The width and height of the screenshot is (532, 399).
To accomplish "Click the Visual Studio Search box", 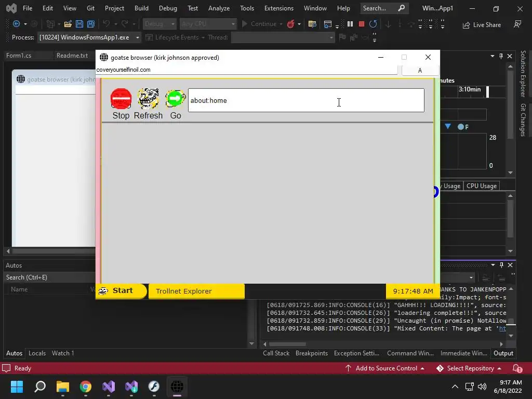I will pos(384,8).
